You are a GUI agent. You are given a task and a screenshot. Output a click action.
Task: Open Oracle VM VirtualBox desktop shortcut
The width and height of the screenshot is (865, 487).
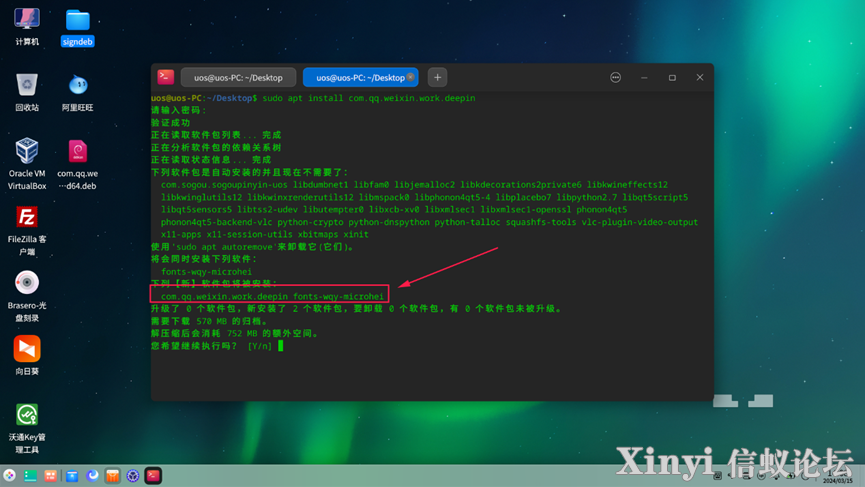pos(26,164)
